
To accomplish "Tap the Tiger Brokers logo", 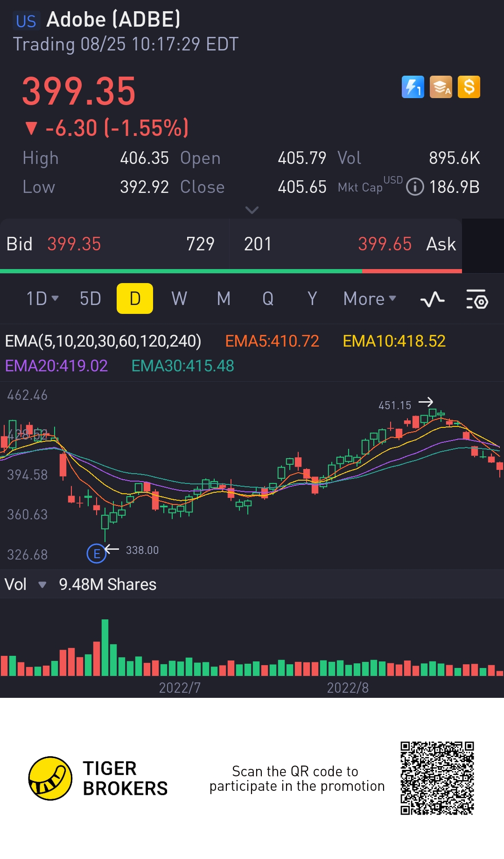I will pos(98,778).
